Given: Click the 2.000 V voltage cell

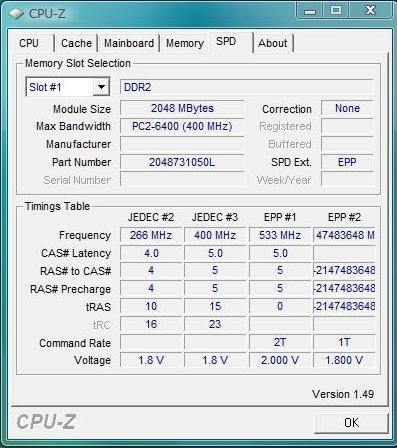Looking at the screenshot, I should pos(280,360).
